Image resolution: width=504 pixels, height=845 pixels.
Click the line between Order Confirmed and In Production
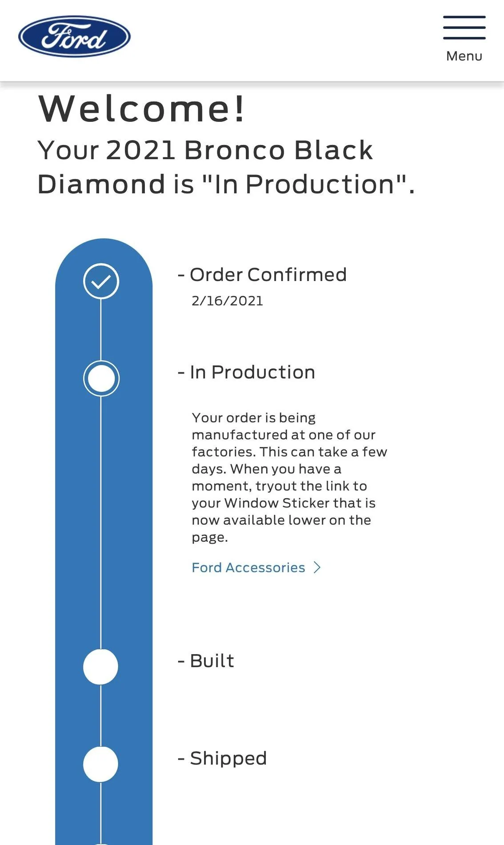coord(101,330)
